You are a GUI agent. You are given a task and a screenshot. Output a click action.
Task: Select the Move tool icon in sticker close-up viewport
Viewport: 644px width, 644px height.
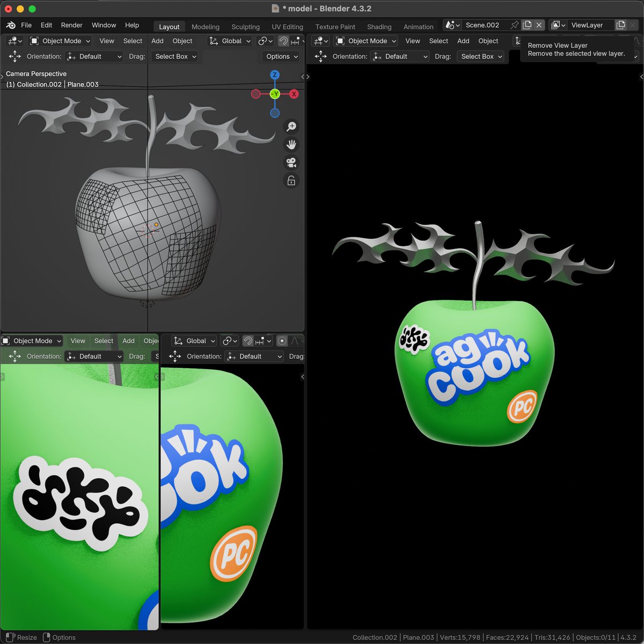pyautogui.click(x=15, y=356)
